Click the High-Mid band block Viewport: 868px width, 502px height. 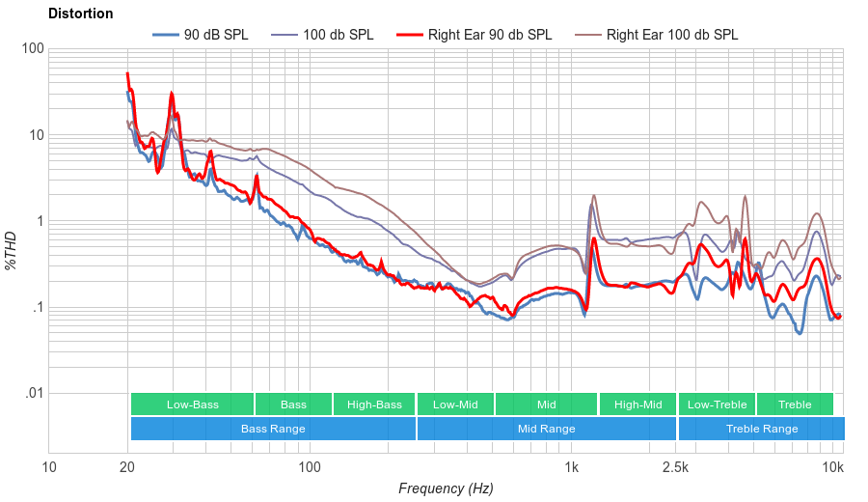click(637, 404)
